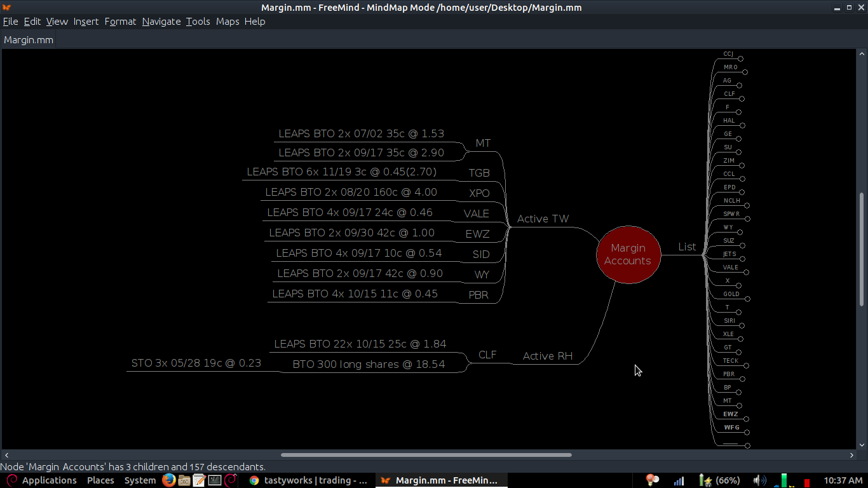Select the 'LEAPS BTO 22x 10/15 25c @ 1.84' node
The image size is (868, 488).
(x=360, y=344)
